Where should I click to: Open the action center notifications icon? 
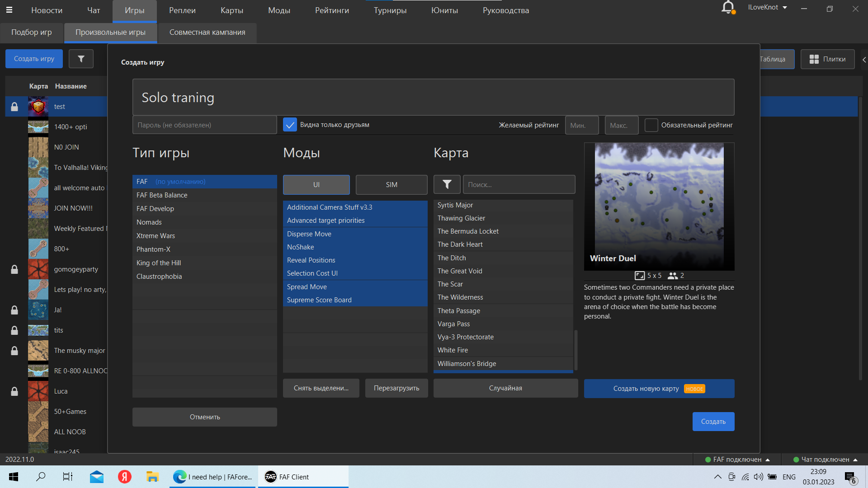click(x=850, y=477)
